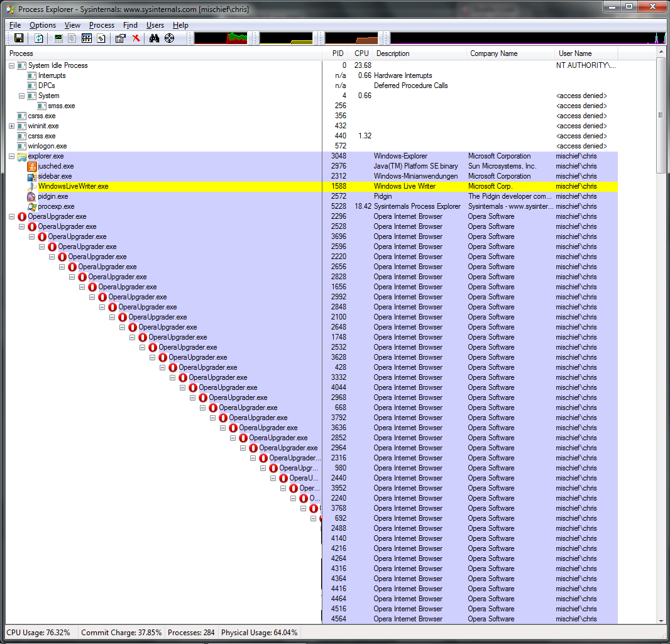Click the procexp.exe process icon

[x=31, y=206]
